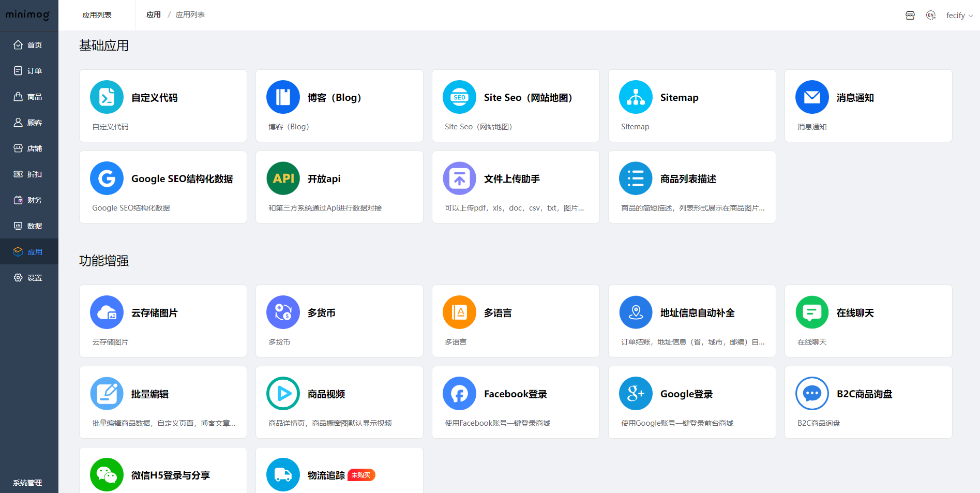Click the store icon in top bar
Viewport: 980px width, 493px height.
click(910, 16)
